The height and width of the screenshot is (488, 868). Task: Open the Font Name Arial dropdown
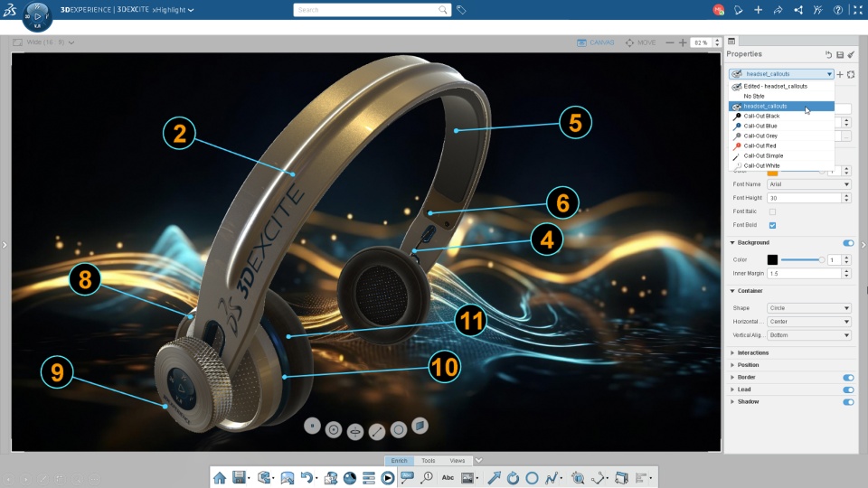point(808,184)
